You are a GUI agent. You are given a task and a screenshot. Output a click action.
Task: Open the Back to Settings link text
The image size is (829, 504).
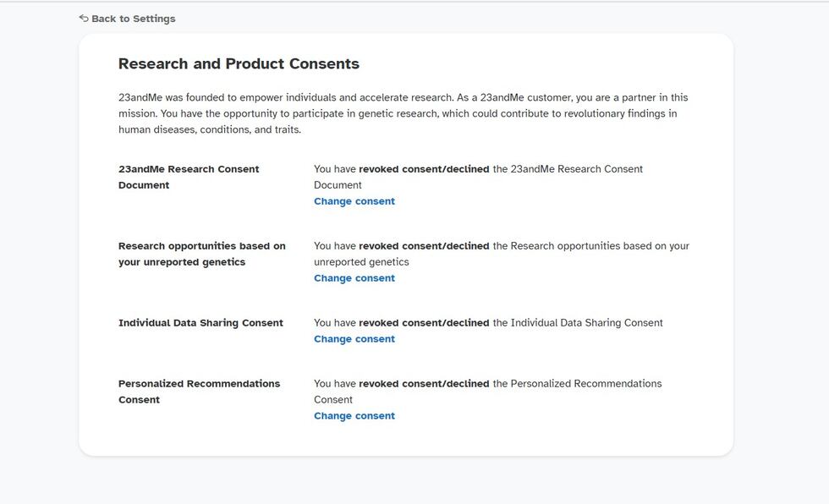pyautogui.click(x=134, y=19)
